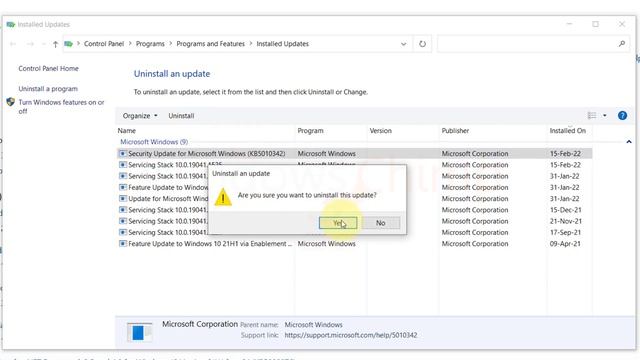Viewport: 640px width, 360px height.
Task: Click the Back navigation arrow
Action: (x=13, y=44)
